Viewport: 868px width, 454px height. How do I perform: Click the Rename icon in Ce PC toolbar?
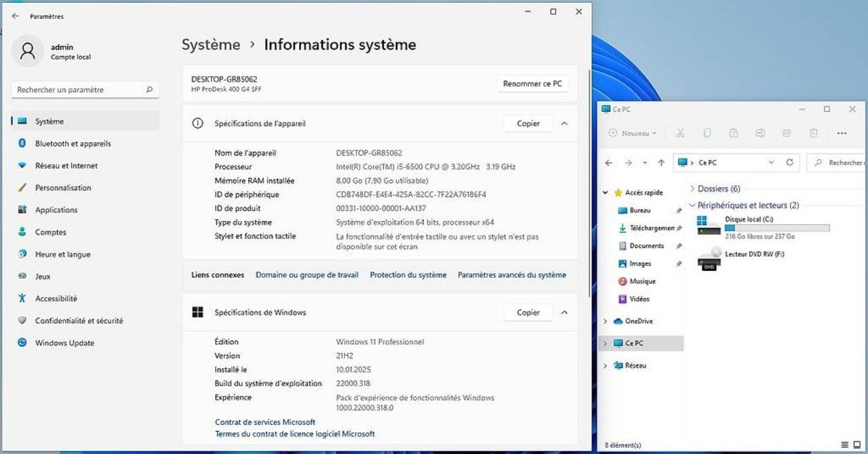[760, 133]
